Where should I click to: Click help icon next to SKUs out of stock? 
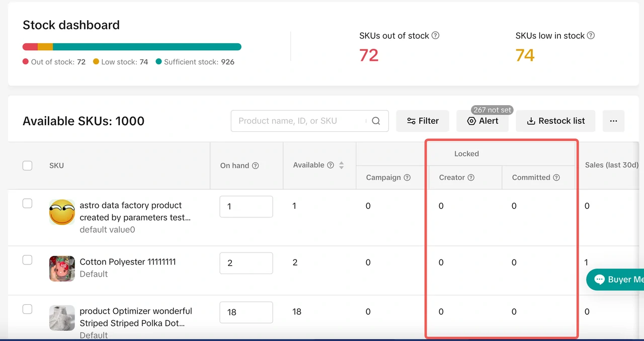pos(436,36)
